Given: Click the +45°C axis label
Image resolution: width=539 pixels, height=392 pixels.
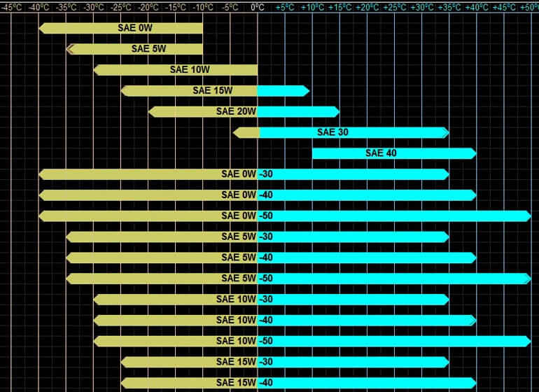Looking at the screenshot, I should (x=504, y=7).
